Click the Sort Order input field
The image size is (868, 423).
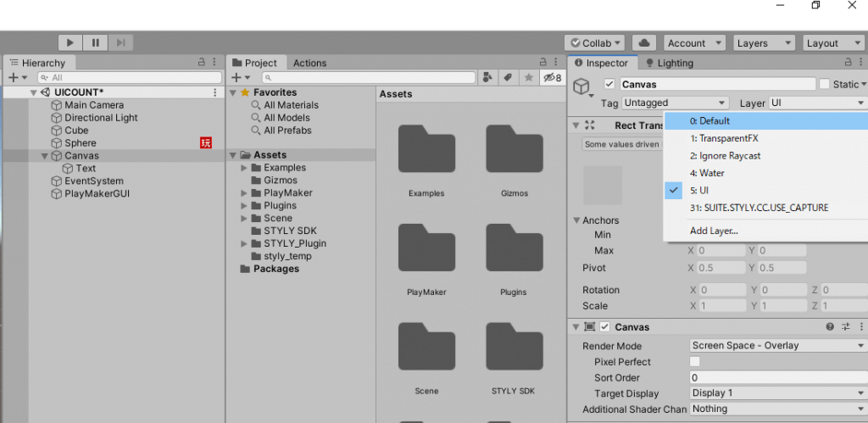(776, 378)
